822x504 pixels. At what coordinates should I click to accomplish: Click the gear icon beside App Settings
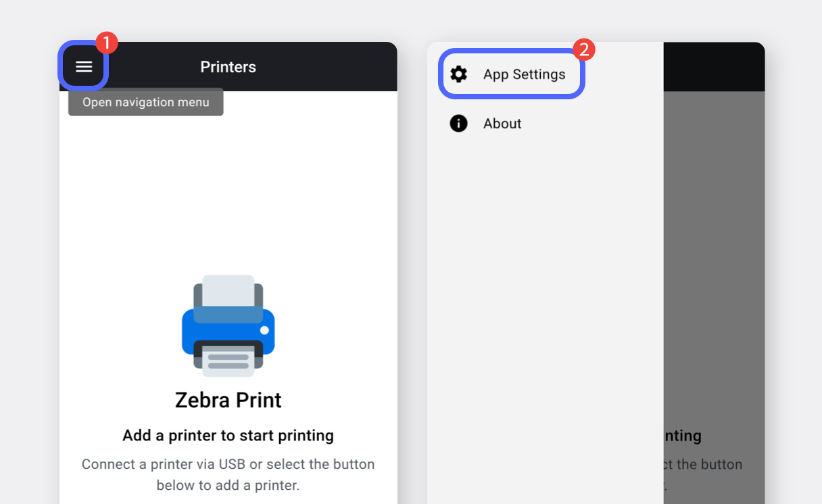click(x=458, y=74)
